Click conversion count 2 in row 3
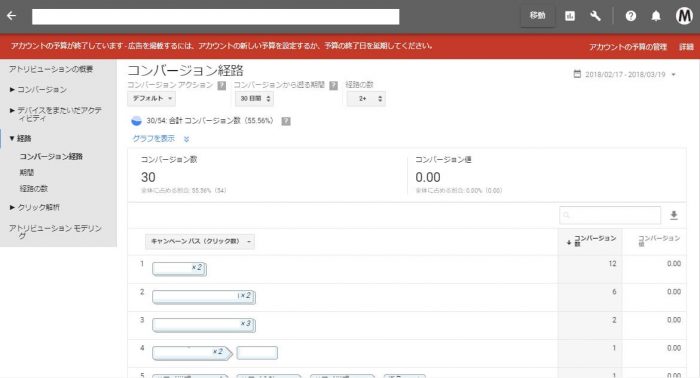The width and height of the screenshot is (700, 378). (x=614, y=320)
